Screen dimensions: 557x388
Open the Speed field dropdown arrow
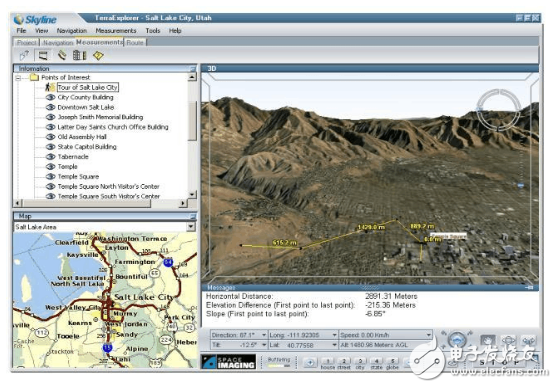coord(428,335)
